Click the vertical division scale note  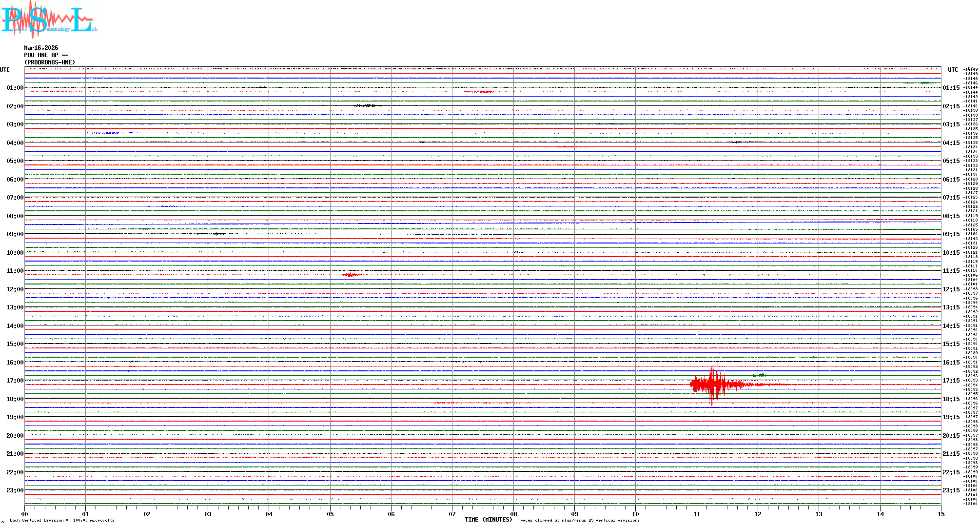[x=62, y=520]
